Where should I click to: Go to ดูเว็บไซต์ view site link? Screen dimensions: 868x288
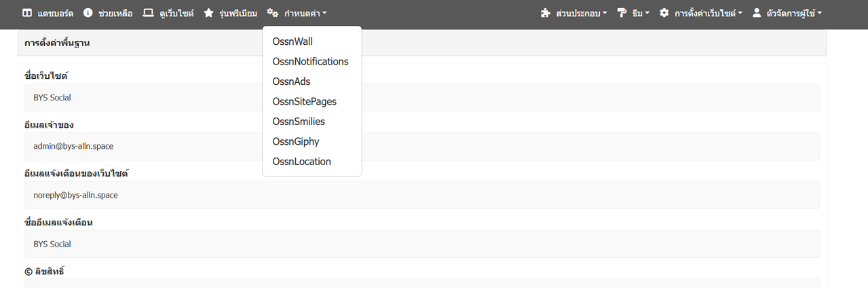coord(176,13)
